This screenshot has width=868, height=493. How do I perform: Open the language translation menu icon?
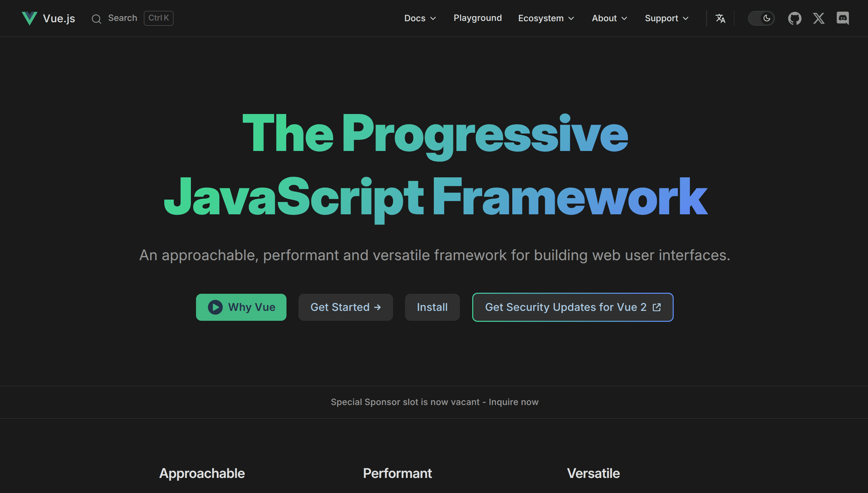[x=720, y=18]
